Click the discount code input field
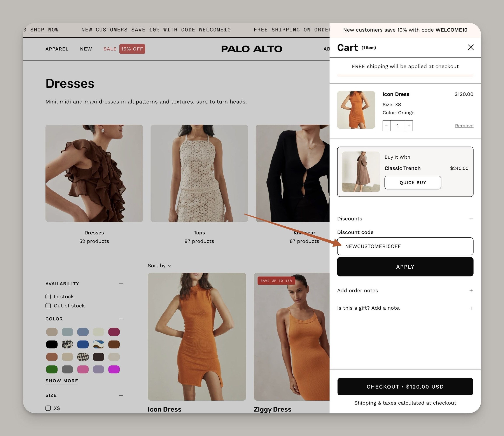 (x=405, y=246)
